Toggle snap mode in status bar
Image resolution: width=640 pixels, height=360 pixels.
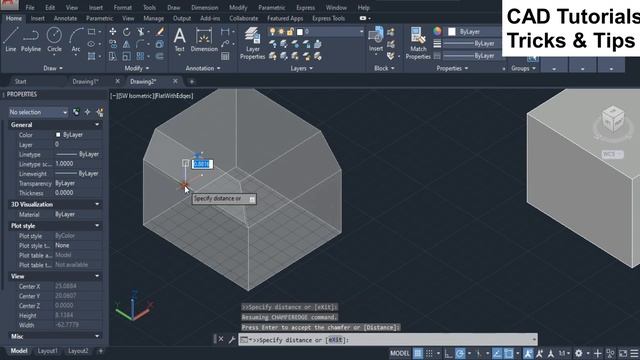(x=429, y=353)
